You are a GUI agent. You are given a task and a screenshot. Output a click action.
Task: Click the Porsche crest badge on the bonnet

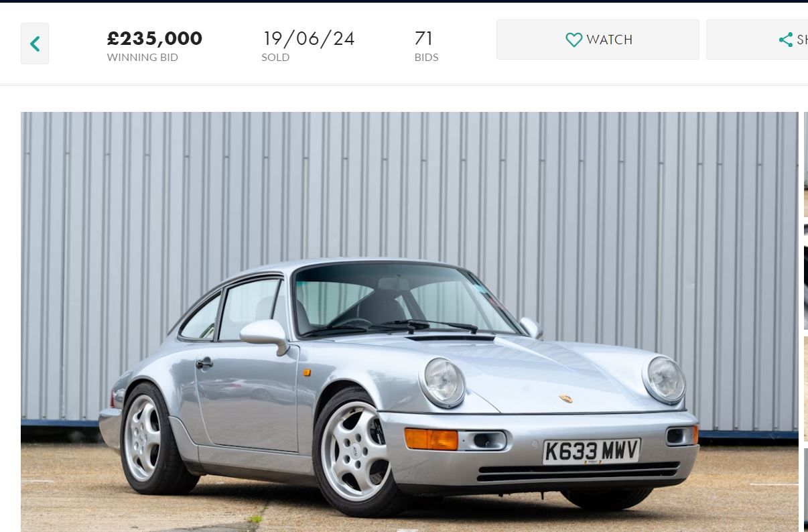pyautogui.click(x=566, y=399)
